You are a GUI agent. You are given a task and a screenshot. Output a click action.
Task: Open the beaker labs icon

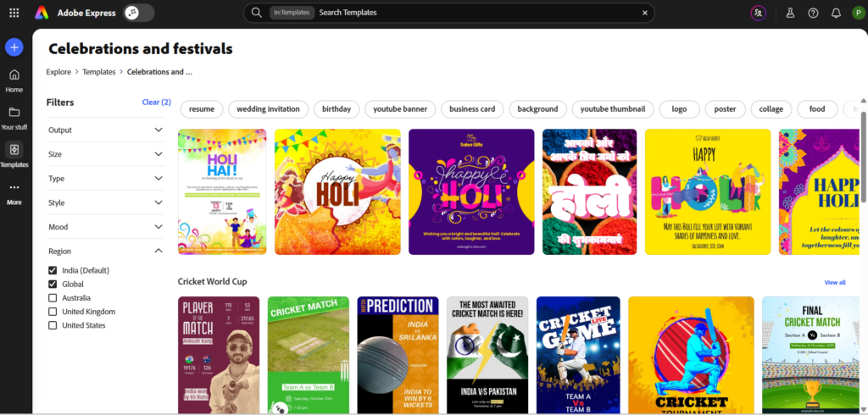coord(790,13)
